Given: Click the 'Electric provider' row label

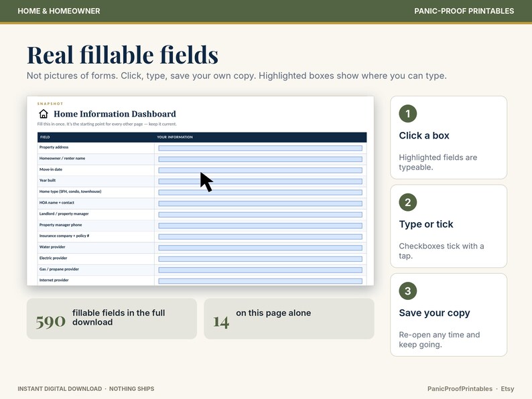Looking at the screenshot, I should coord(53,258).
